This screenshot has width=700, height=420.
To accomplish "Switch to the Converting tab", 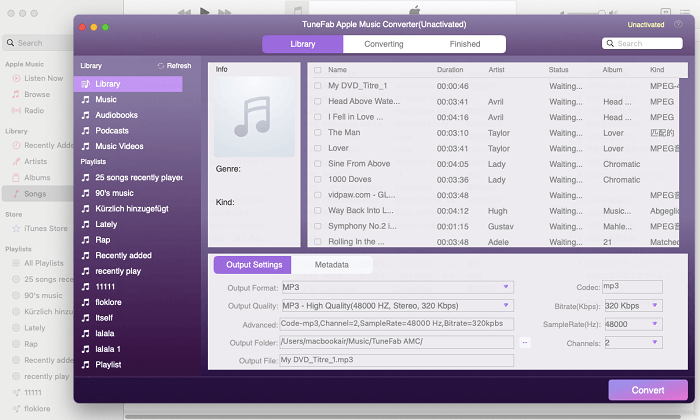I will (383, 44).
